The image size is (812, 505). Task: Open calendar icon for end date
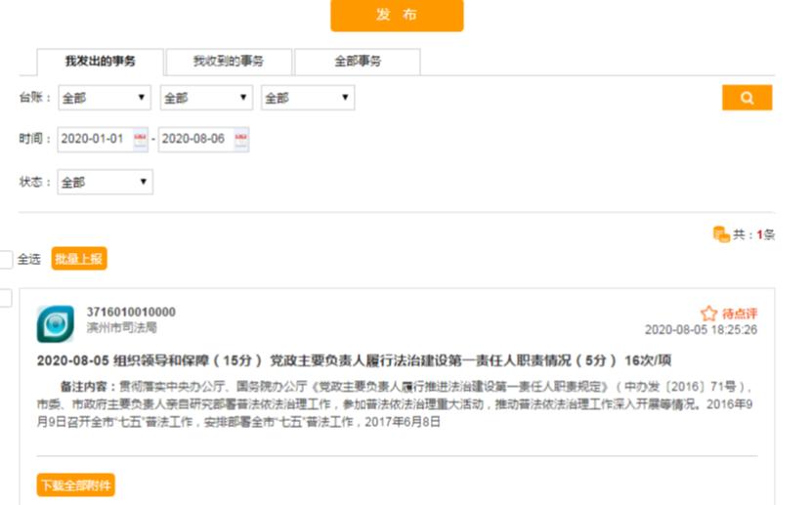coord(241,139)
